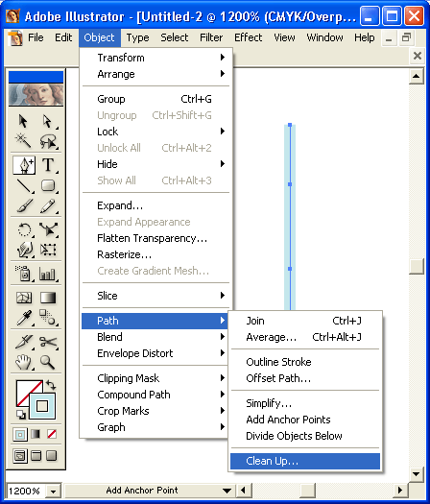430x504 pixels.
Task: Toggle the None fill button
Action: [x=52, y=434]
